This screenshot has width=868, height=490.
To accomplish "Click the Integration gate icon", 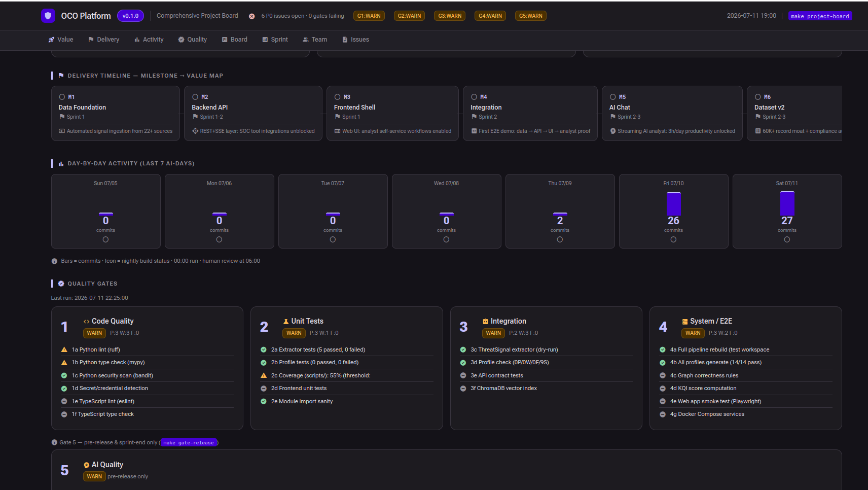I will pyautogui.click(x=485, y=322).
